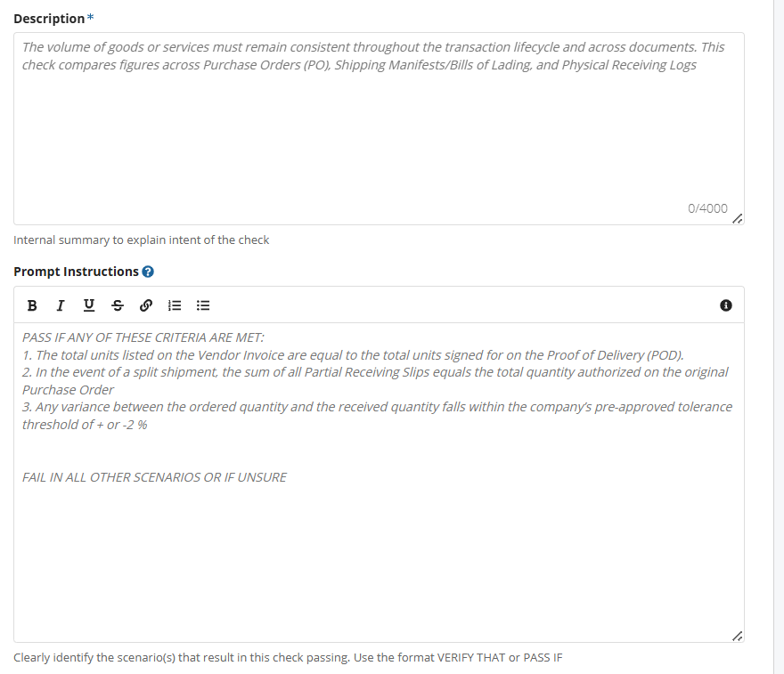The image size is (784, 674).
Task: Open help tooltip beside Prompt Instructions
Action: pyautogui.click(x=148, y=272)
